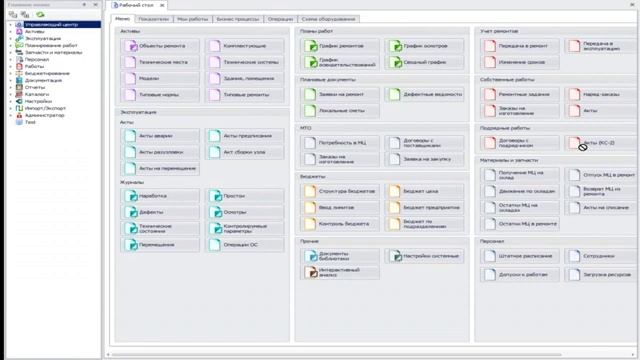This screenshot has width=640, height=360.
Task: Switch to the Показатели tab
Action: tap(154, 19)
